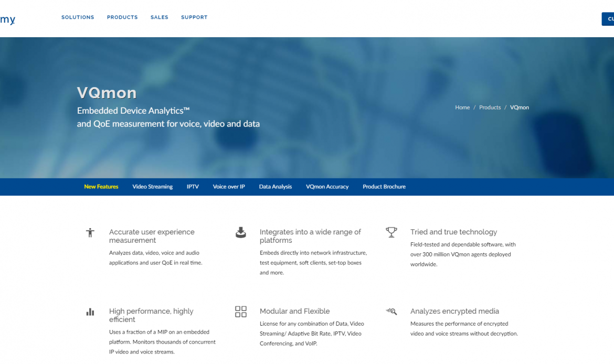Select the Video Streaming tab
The image size is (614, 364).
point(153,187)
